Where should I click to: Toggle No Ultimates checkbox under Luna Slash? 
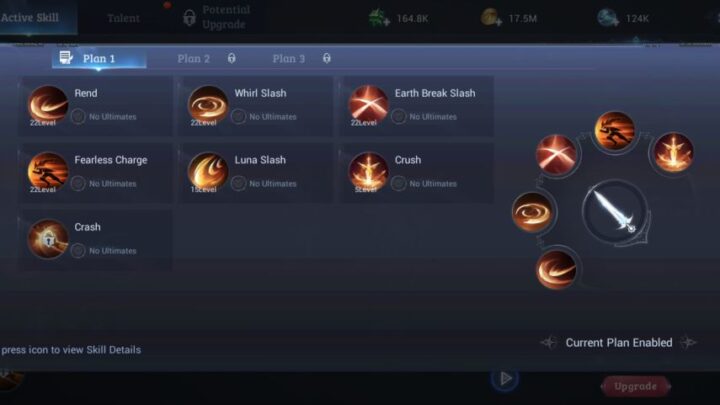[x=238, y=184]
